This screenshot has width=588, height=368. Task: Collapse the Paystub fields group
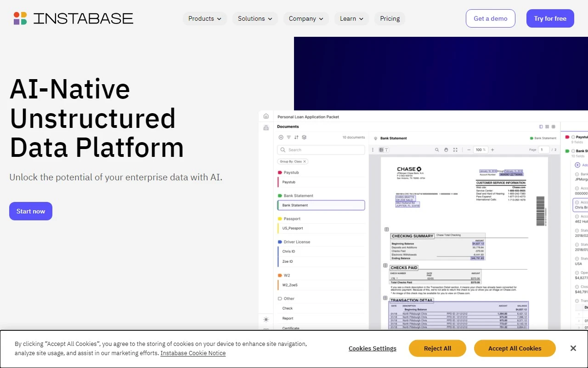[573, 137]
